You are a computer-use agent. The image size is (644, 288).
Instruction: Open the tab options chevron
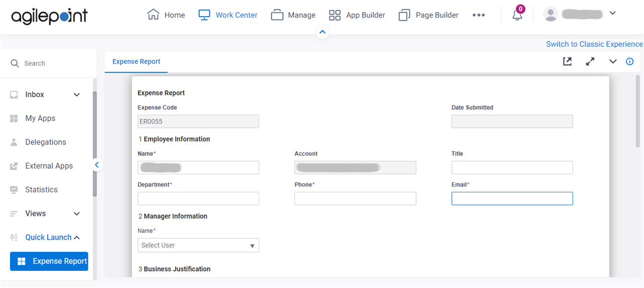(x=613, y=61)
